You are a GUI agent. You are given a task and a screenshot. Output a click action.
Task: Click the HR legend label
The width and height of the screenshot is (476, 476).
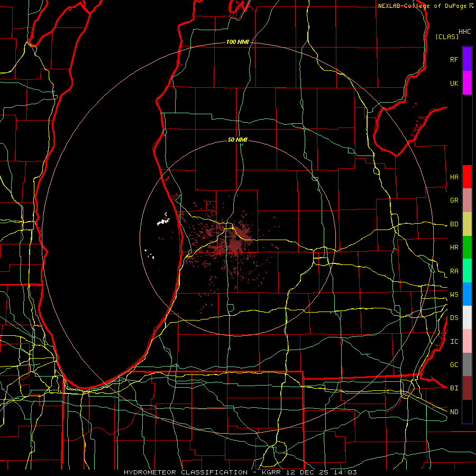[454, 248]
